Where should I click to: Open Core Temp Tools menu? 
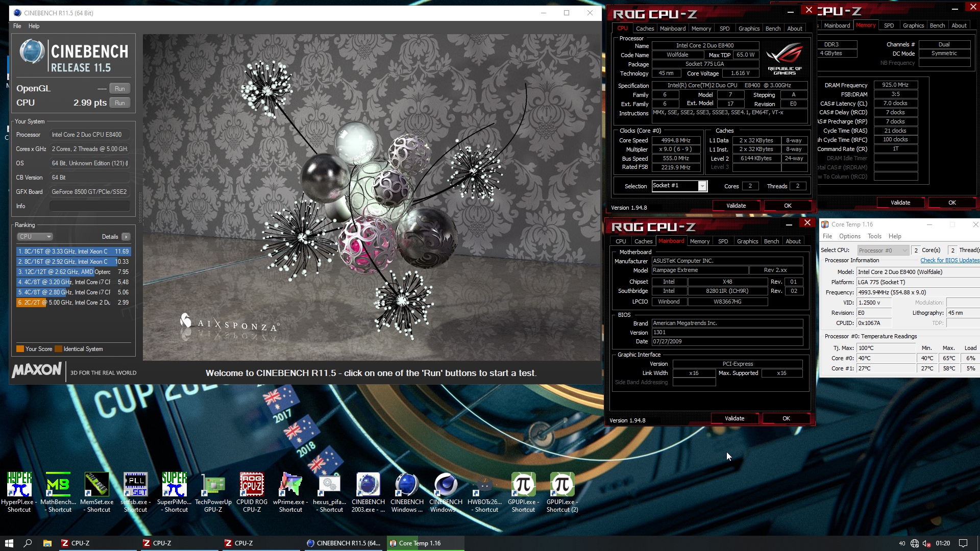tap(874, 236)
